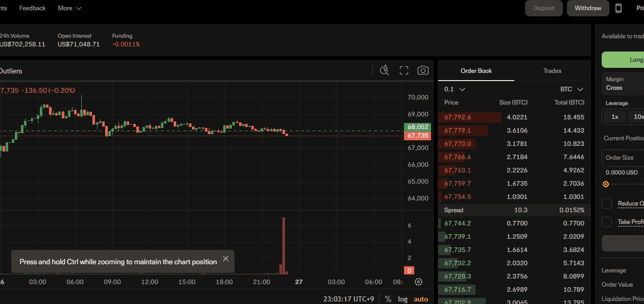The image size is (644, 304).
Task: Click the mobile phone icon in header
Action: 618,8
